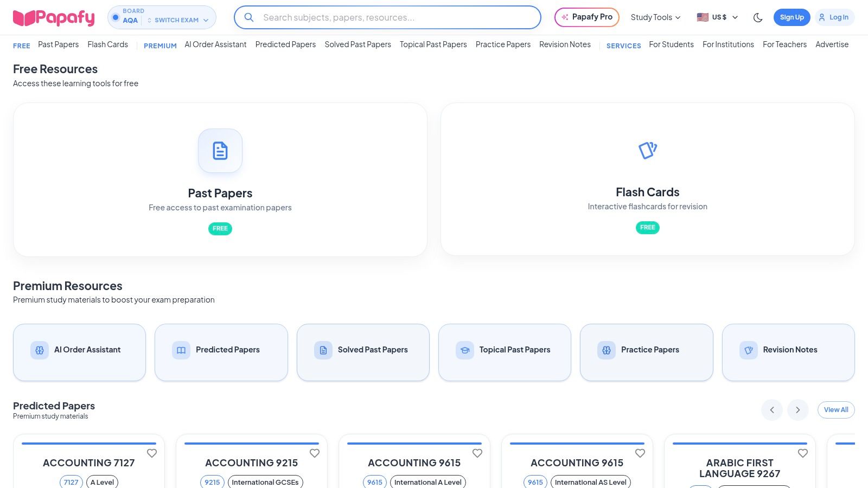Click View All for Predicted Papers

pyautogui.click(x=836, y=410)
